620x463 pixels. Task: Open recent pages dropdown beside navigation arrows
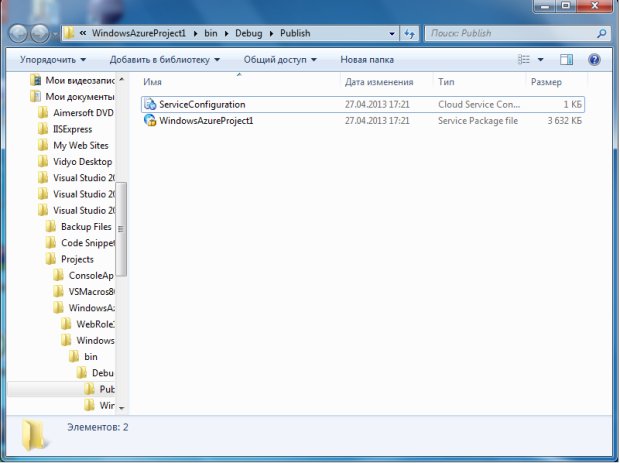55,35
